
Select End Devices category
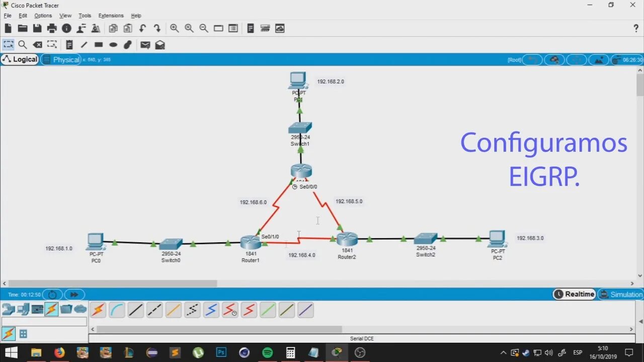pos(23,309)
